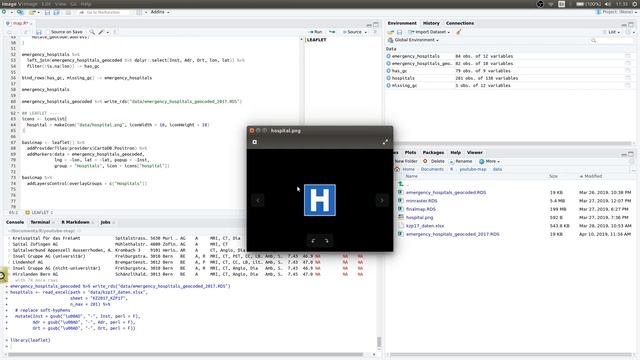View hospitals data table grid icon
Image resolution: width=640 pixels, height=360 pixels.
tap(627, 78)
